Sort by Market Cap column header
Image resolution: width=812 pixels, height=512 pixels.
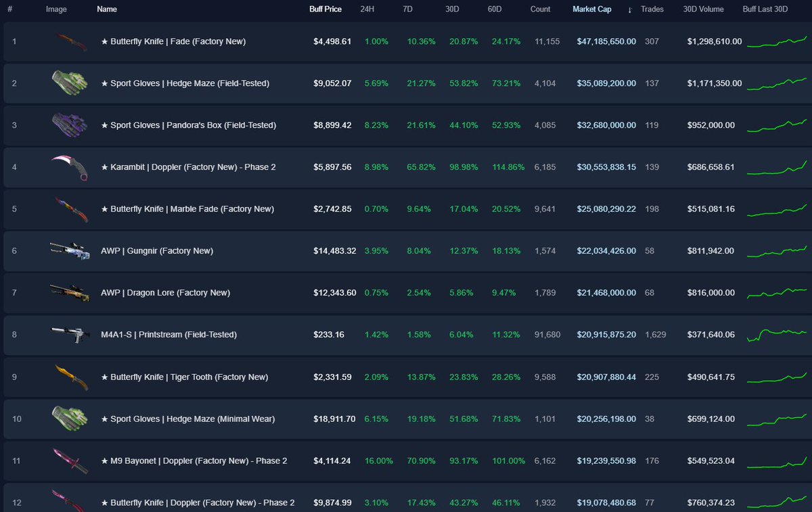pos(592,9)
